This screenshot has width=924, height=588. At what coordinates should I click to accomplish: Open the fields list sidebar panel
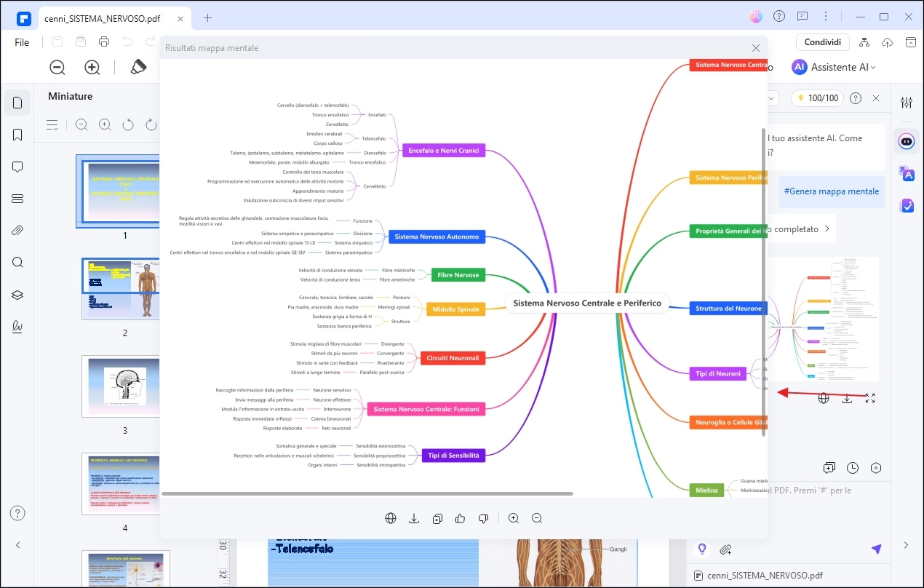[17, 199]
